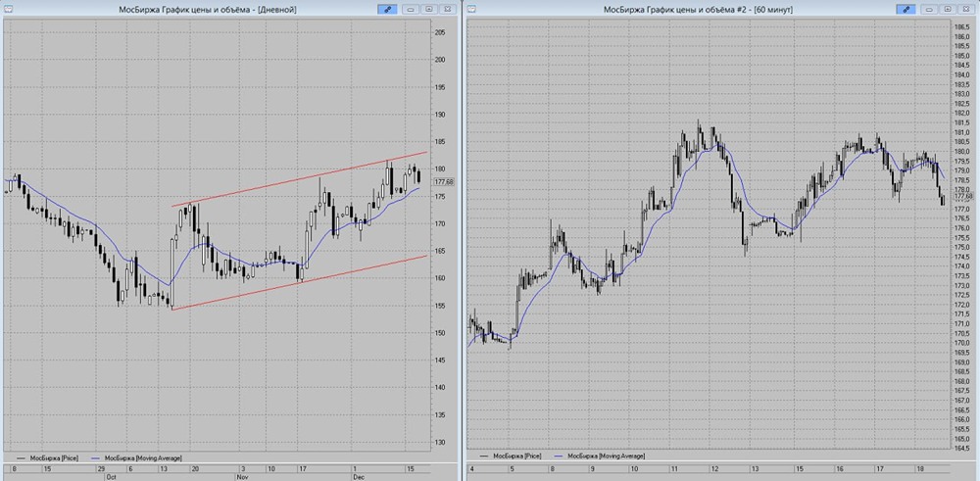Toggle the blue link button in the Дневной window title bar
Image resolution: width=980 pixels, height=481 pixels.
[387, 10]
